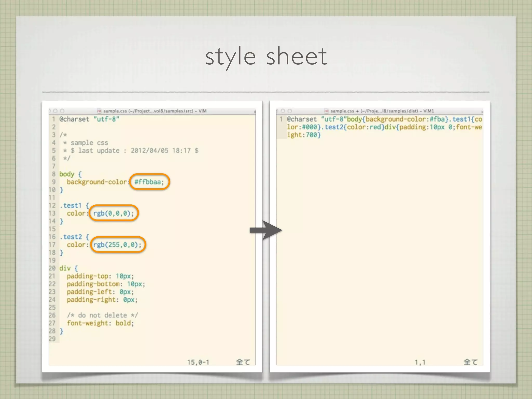Click the css file icon in left VIM title bar
The width and height of the screenshot is (532, 399).
pyautogui.click(x=99, y=111)
